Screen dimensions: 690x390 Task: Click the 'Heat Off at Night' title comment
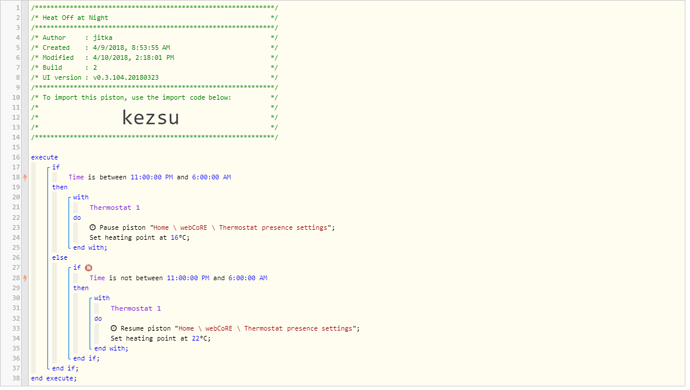75,18
